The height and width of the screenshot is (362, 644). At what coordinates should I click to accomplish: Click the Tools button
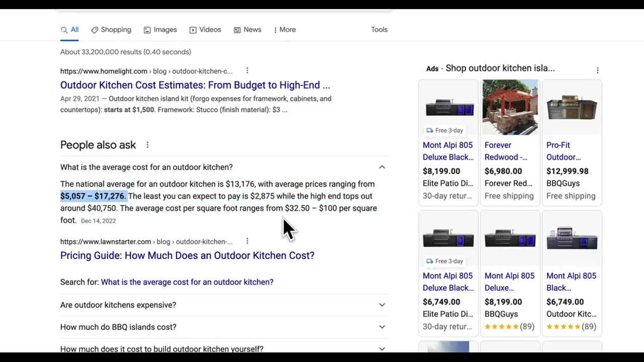click(x=379, y=30)
